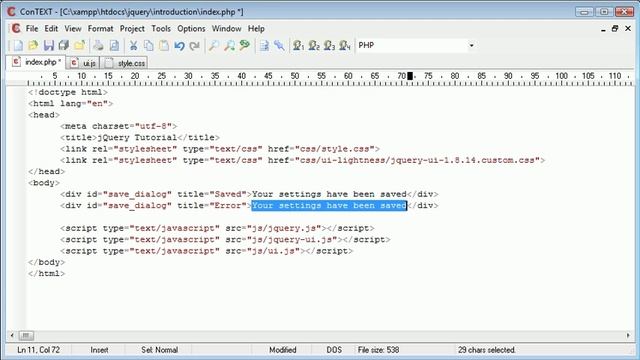
Task: Switch to the style.css tab
Action: click(125, 63)
